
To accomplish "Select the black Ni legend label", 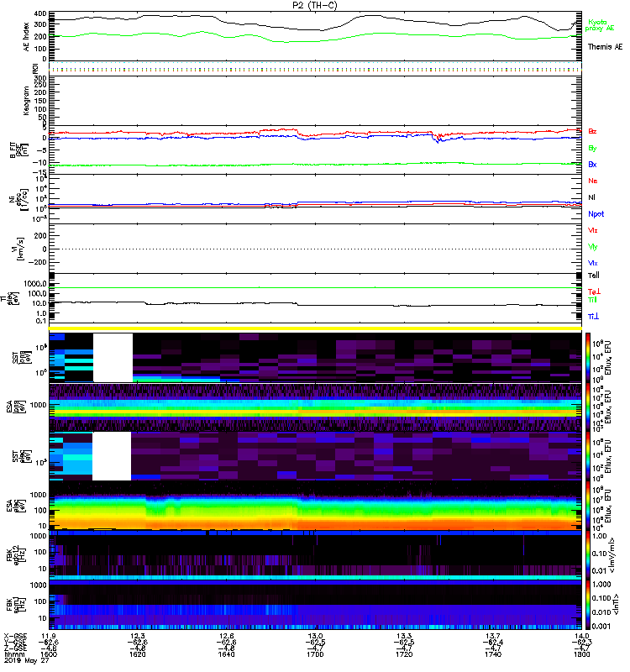I will [591, 197].
